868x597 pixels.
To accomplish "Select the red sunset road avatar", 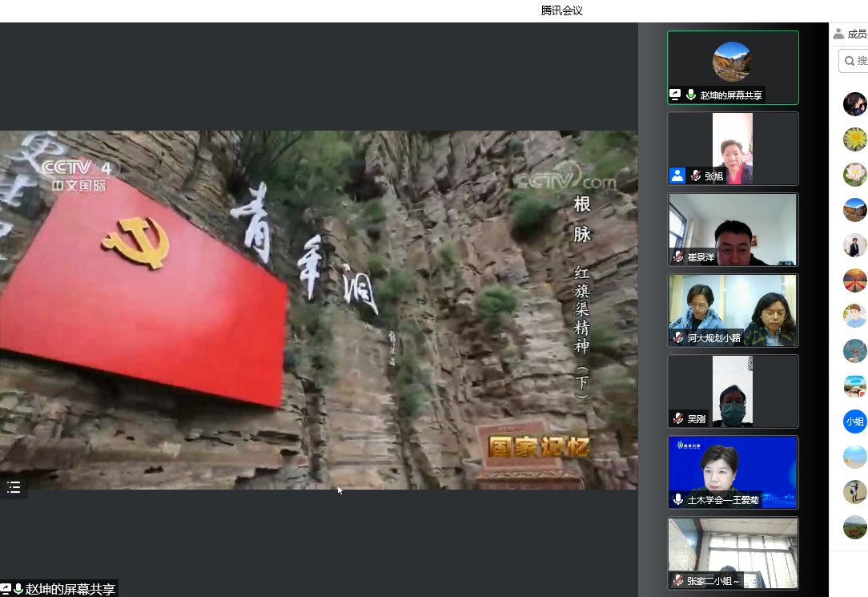I will 854,280.
